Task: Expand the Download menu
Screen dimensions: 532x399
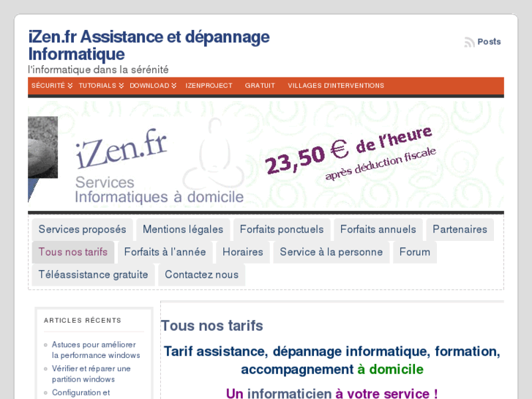Action: click(153, 86)
